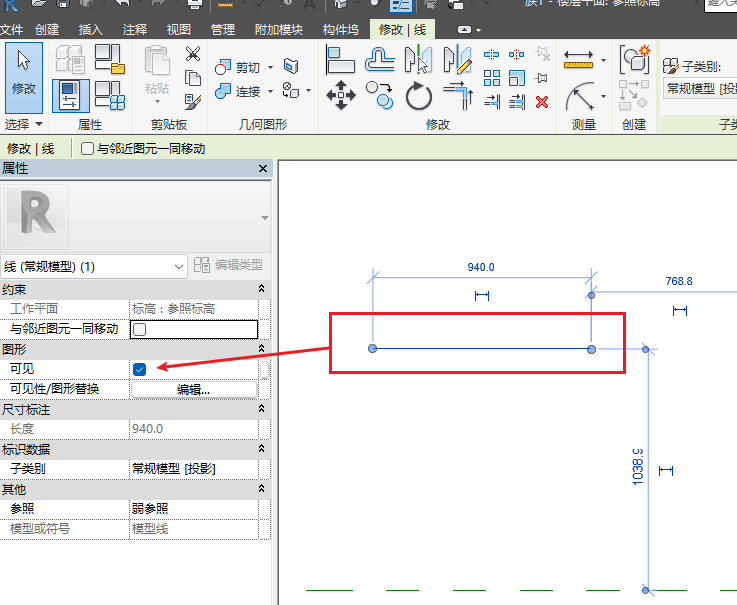Switch to the 视图 ribbon tab
The image size is (737, 605).
click(179, 30)
